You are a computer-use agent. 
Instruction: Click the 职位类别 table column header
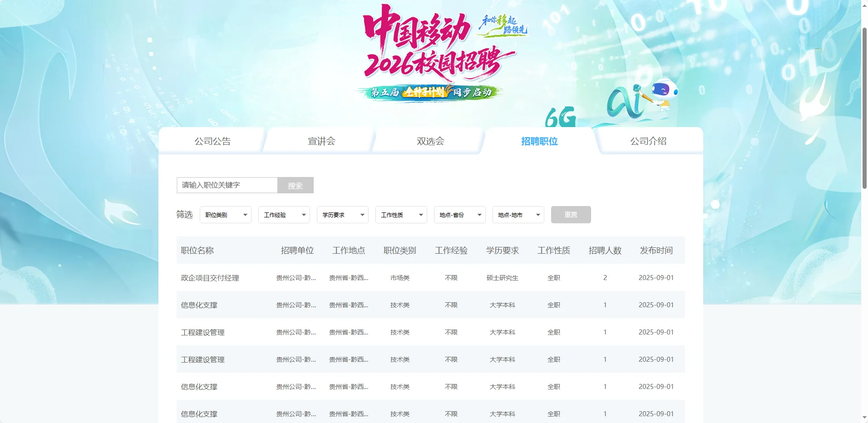[400, 251]
